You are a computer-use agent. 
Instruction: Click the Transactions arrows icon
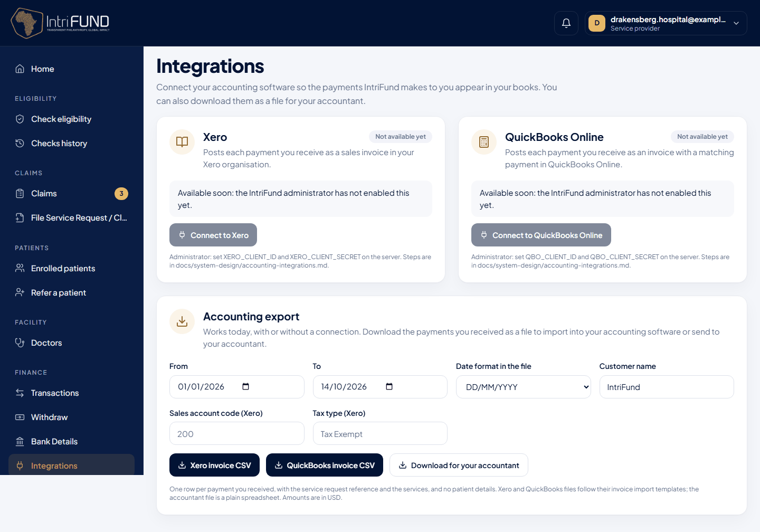point(20,393)
